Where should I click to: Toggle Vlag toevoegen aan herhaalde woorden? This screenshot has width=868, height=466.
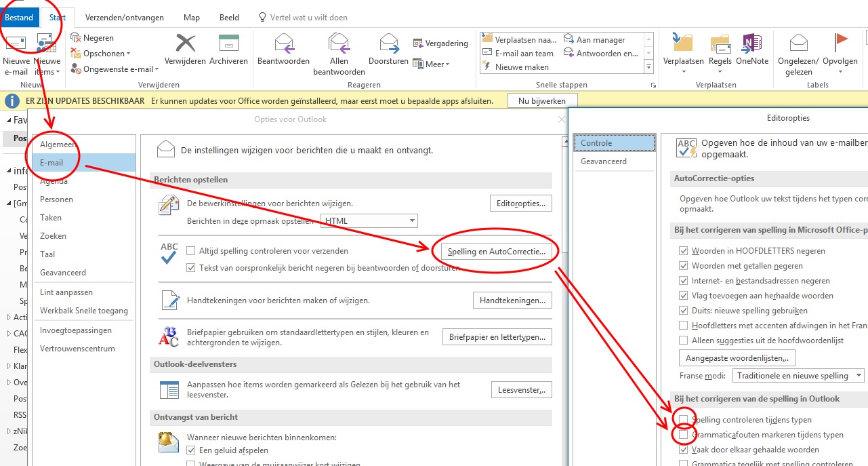(x=683, y=296)
